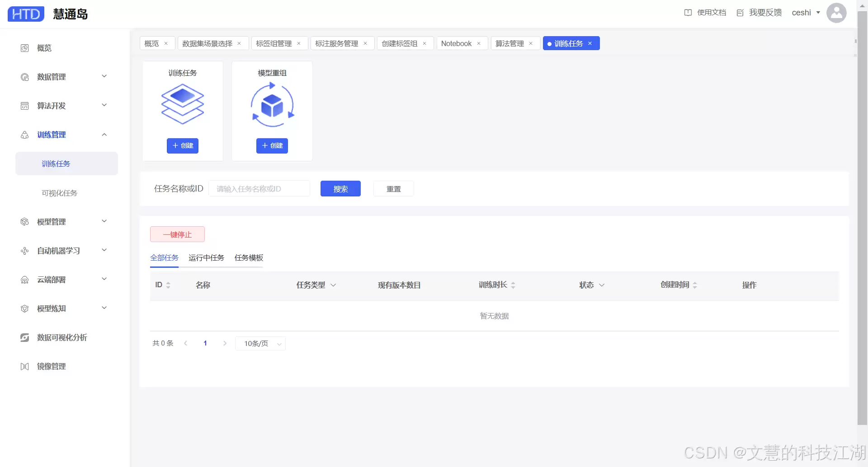Expand 算法开发 menu chevron
The image size is (868, 467).
tap(104, 105)
